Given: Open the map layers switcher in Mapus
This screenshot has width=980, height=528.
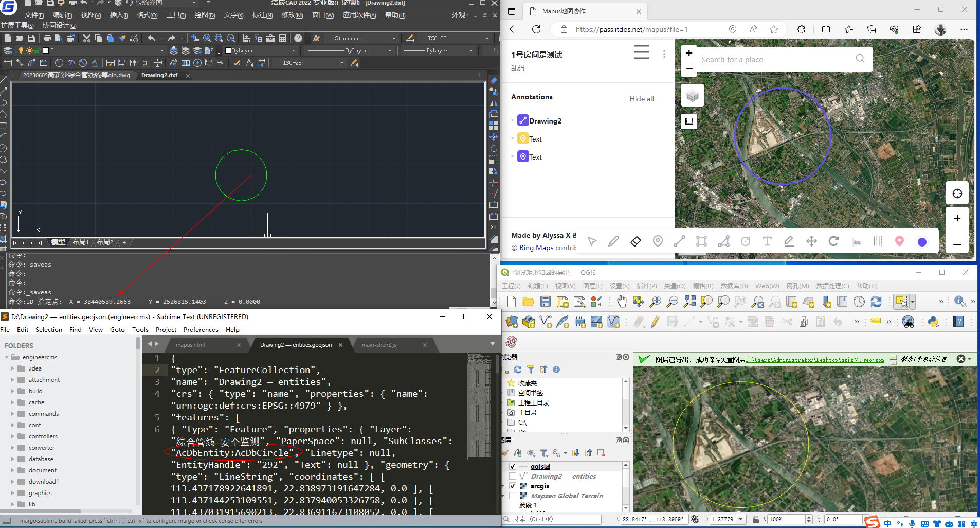Looking at the screenshot, I should pyautogui.click(x=692, y=96).
